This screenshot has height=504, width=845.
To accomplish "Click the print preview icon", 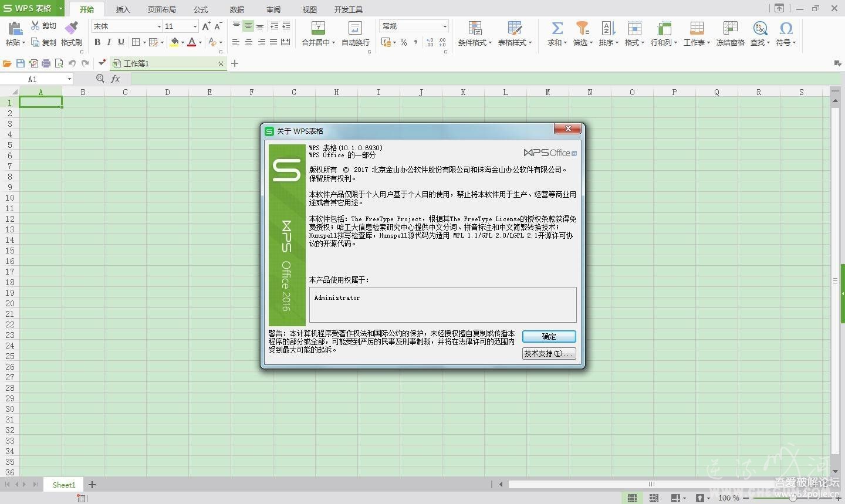I will [59, 63].
